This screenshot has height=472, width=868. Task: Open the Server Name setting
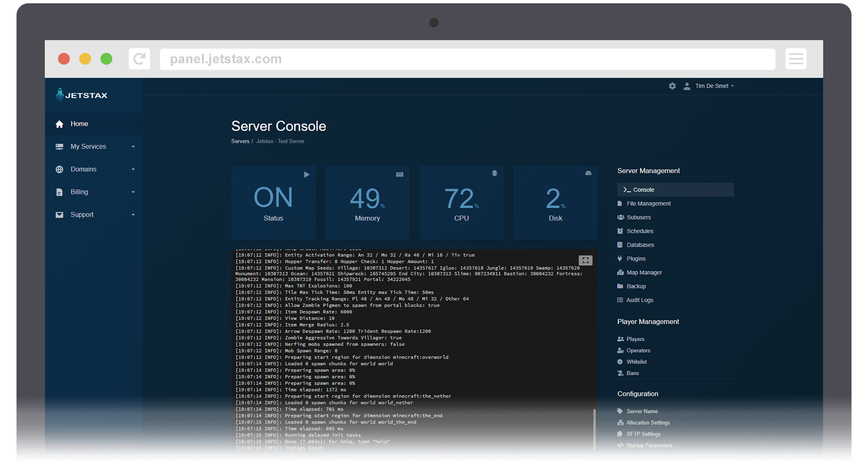(642, 411)
